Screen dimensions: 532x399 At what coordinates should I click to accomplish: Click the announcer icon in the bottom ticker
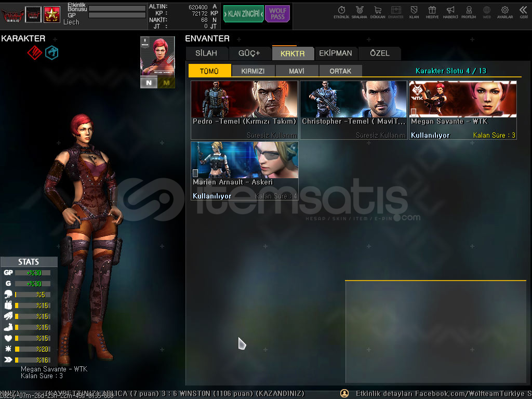point(344,393)
